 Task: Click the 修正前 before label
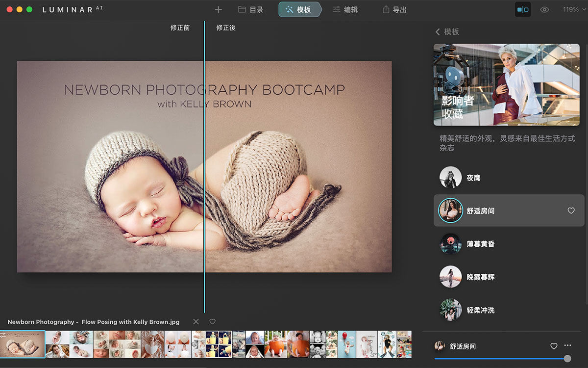pyautogui.click(x=180, y=28)
